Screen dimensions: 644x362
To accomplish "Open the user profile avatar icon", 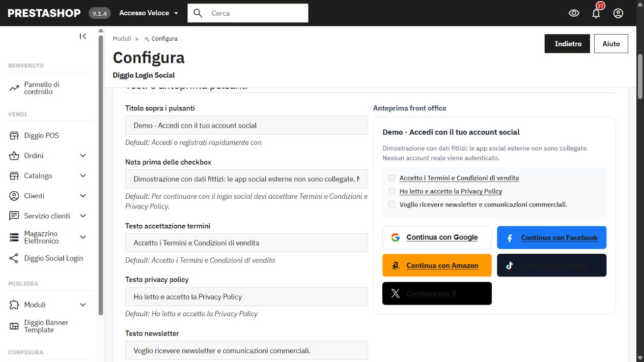I will [x=618, y=13].
